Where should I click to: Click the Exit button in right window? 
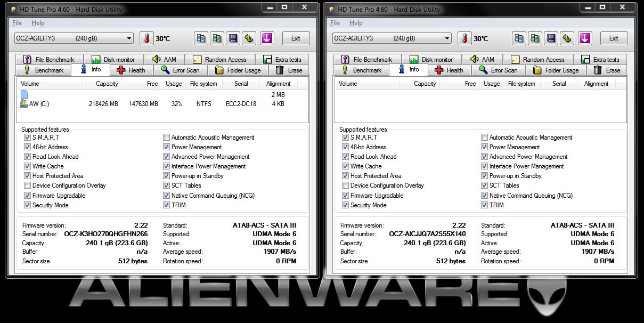pos(614,38)
